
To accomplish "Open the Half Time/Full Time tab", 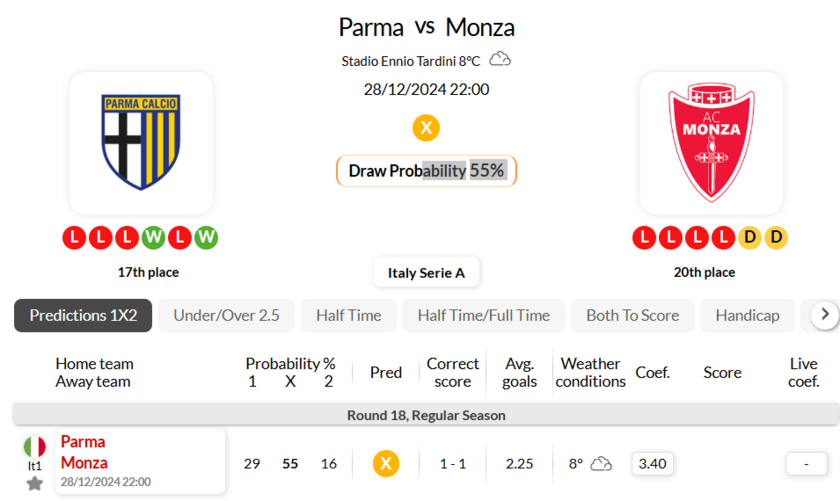I will tap(484, 315).
